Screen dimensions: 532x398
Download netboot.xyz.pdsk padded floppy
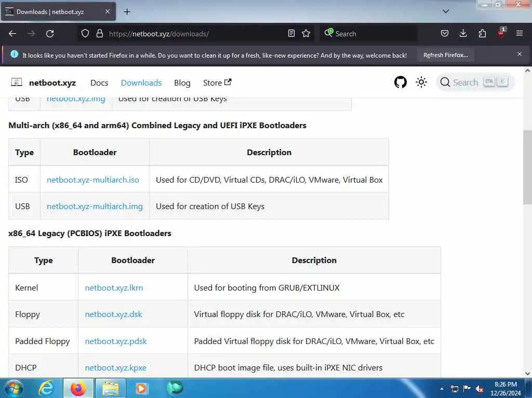tap(116, 341)
